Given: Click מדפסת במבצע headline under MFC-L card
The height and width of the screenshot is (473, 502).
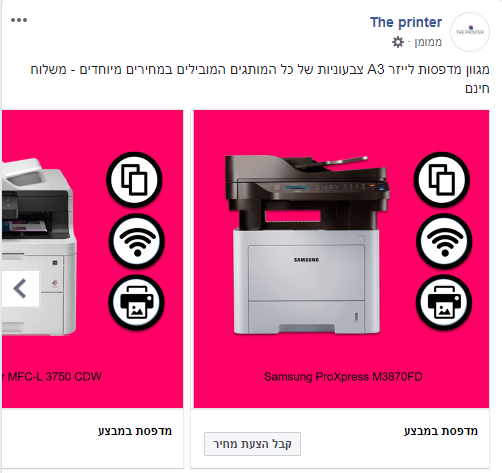Looking at the screenshot, I should pyautogui.click(x=135, y=431).
